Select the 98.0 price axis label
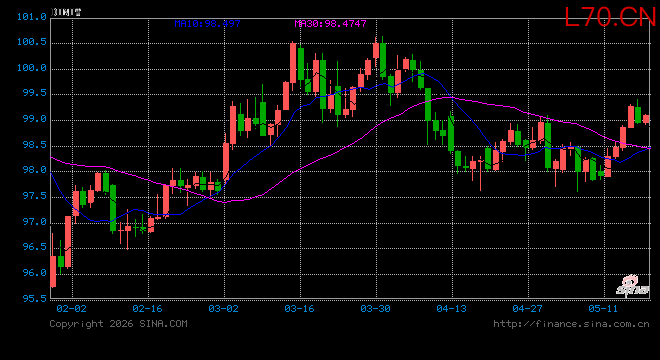 [35, 170]
